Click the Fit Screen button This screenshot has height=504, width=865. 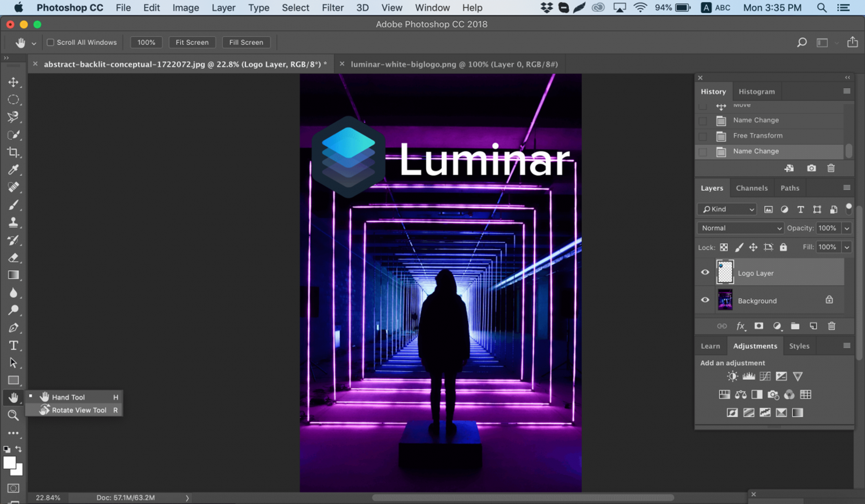pyautogui.click(x=192, y=42)
